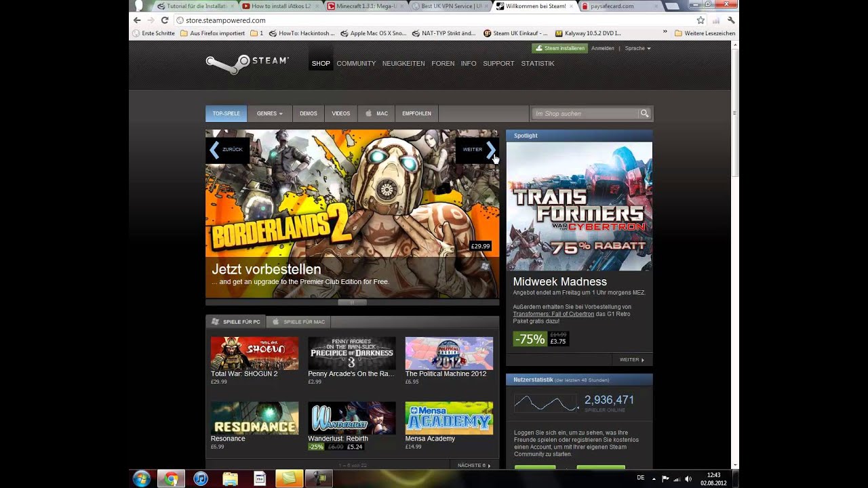
Task: Click the Demos store button
Action: [x=309, y=113]
